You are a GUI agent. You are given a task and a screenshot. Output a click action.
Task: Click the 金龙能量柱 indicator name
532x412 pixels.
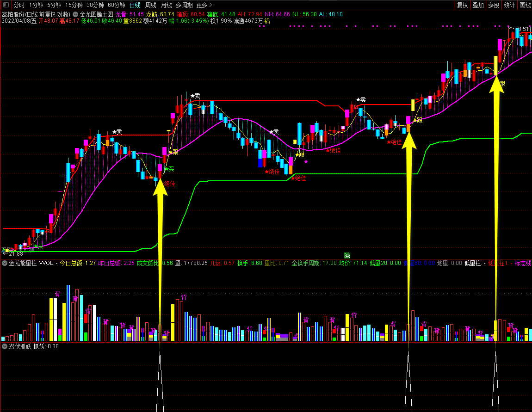pos(23,263)
